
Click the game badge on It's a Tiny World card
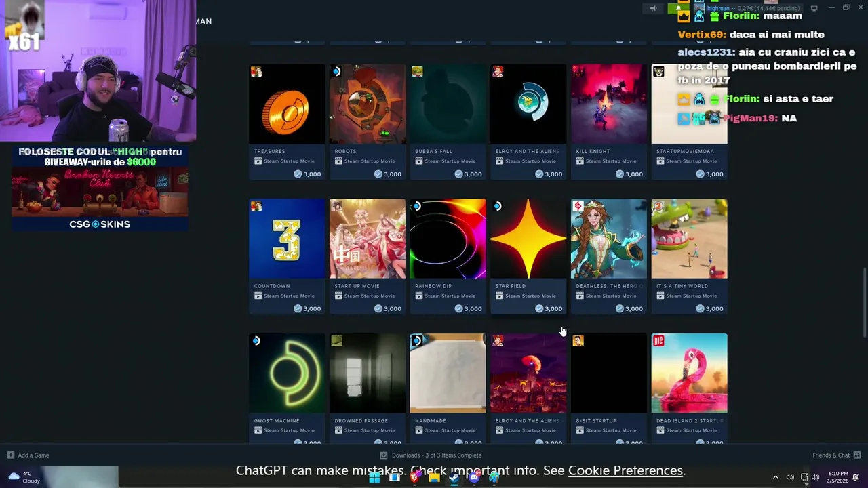tap(658, 207)
